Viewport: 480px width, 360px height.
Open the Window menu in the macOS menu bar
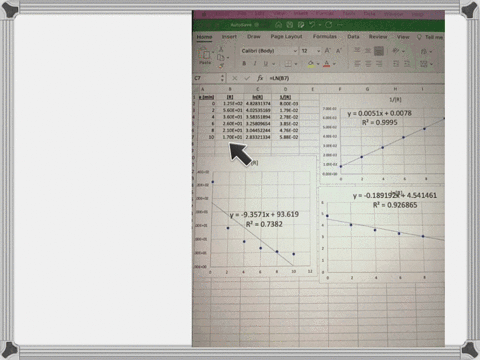393,14
